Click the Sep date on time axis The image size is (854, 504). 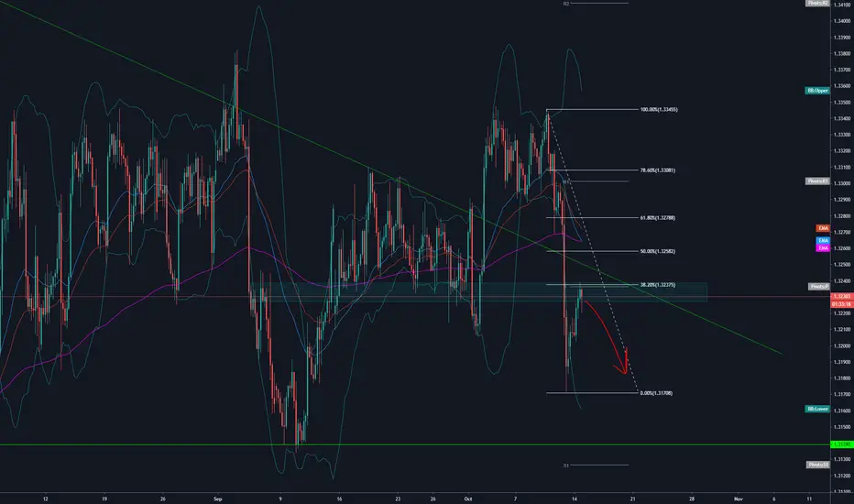(218, 499)
